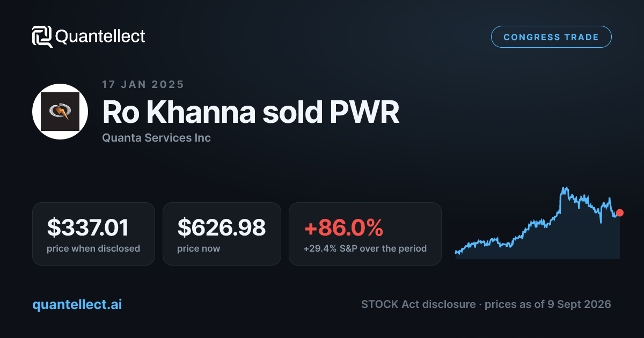Click the Quanta Services company logo
644x338 pixels.
pyautogui.click(x=60, y=112)
